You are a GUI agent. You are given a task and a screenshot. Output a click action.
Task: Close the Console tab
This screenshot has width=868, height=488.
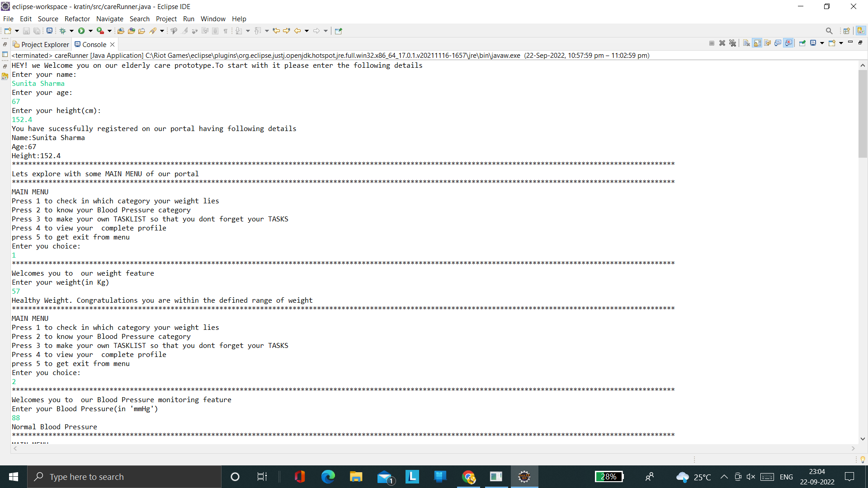tap(113, 44)
